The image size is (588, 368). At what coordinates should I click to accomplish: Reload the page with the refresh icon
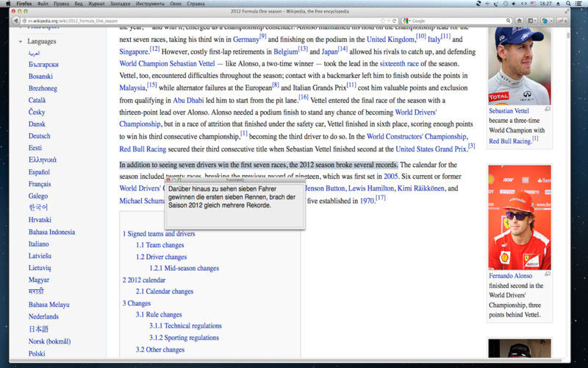395,21
